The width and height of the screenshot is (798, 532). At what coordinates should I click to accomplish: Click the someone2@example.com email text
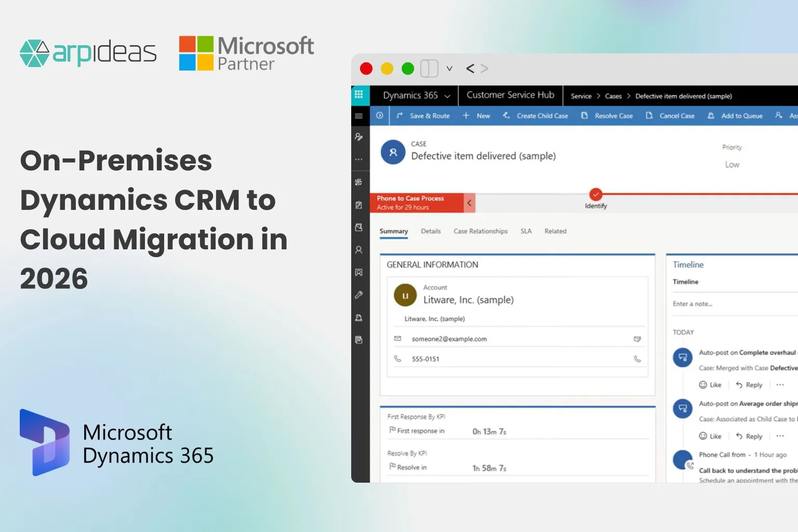[x=449, y=339]
